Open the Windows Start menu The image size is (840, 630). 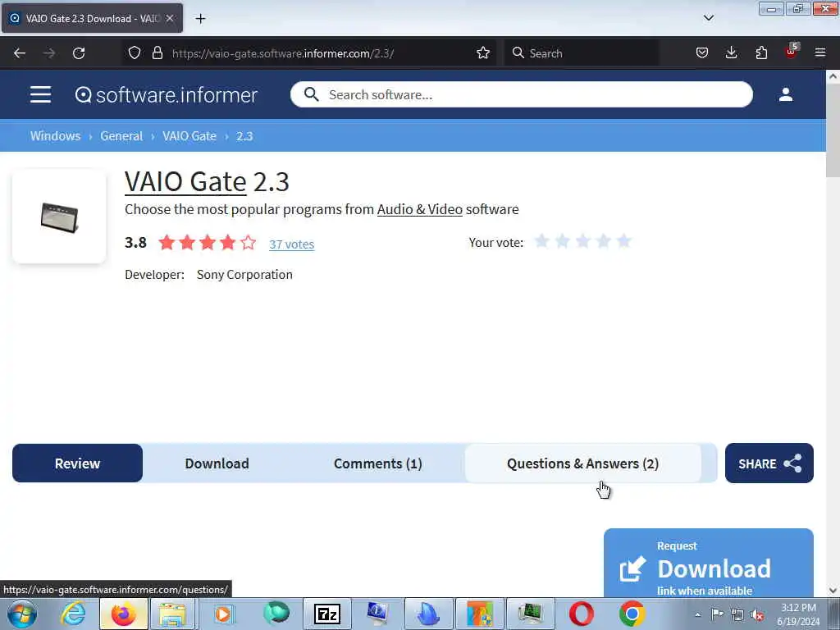tap(22, 614)
